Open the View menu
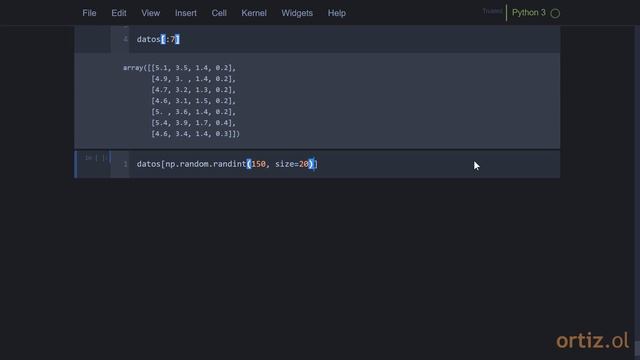This screenshot has height=360, width=640. point(151,13)
